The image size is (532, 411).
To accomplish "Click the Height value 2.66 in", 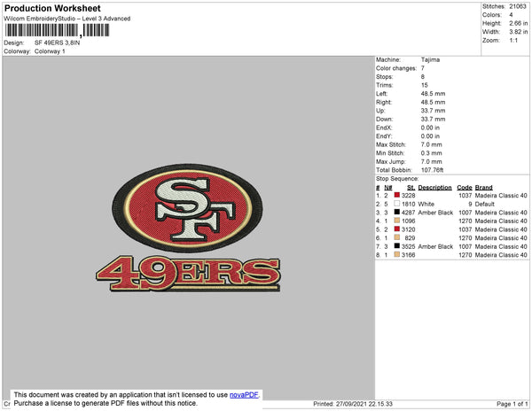I will [x=519, y=23].
